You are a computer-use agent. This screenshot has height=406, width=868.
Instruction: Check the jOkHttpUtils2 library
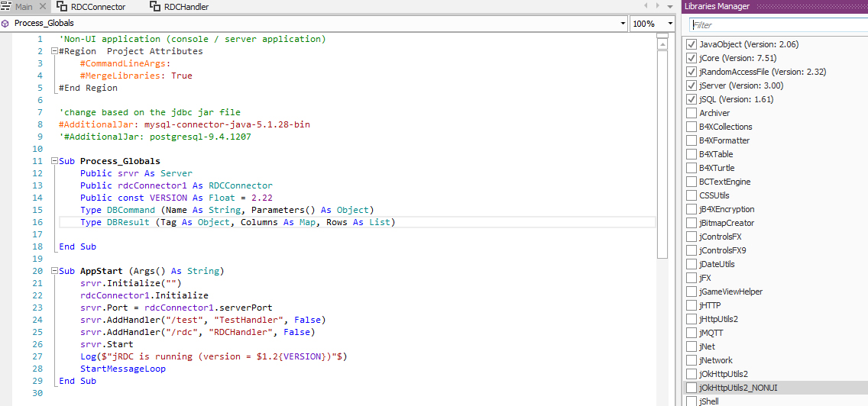[x=691, y=374]
